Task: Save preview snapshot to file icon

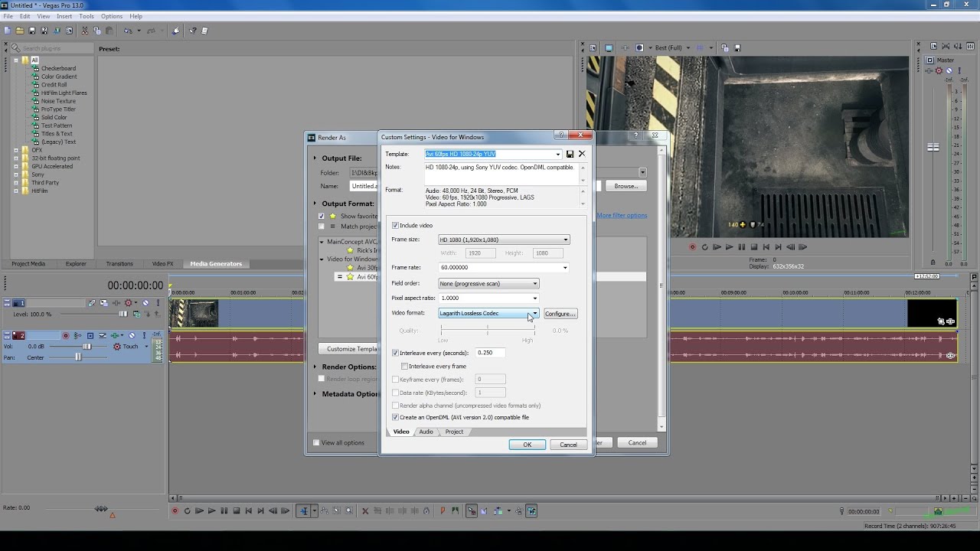Action: click(737, 47)
